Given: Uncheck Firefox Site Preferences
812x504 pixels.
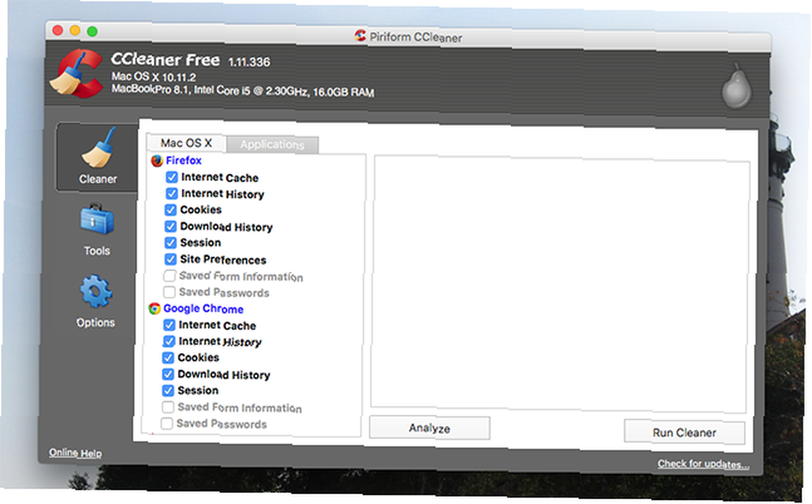Looking at the screenshot, I should (x=171, y=259).
